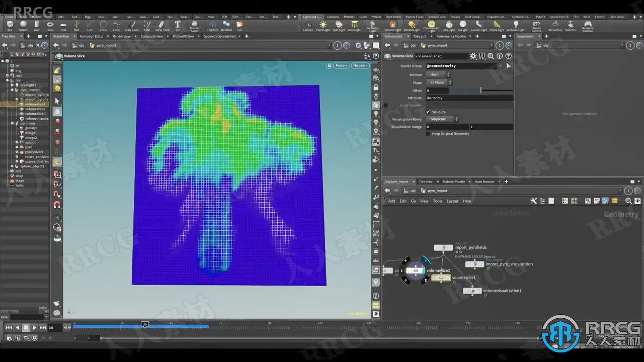This screenshot has height=362, width=644.
Task: Switch to the Geometry Spreadsheet tab
Action: [x=219, y=36]
